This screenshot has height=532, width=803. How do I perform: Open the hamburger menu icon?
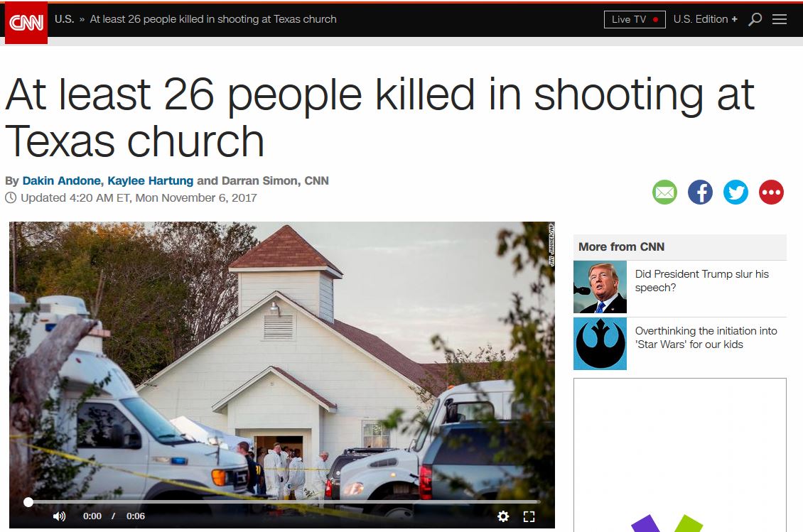point(780,19)
